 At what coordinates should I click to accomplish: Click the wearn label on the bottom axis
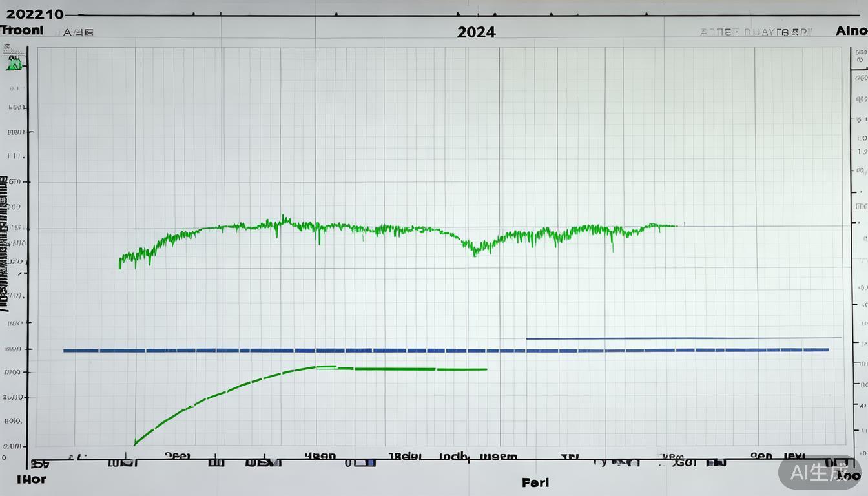(499, 456)
